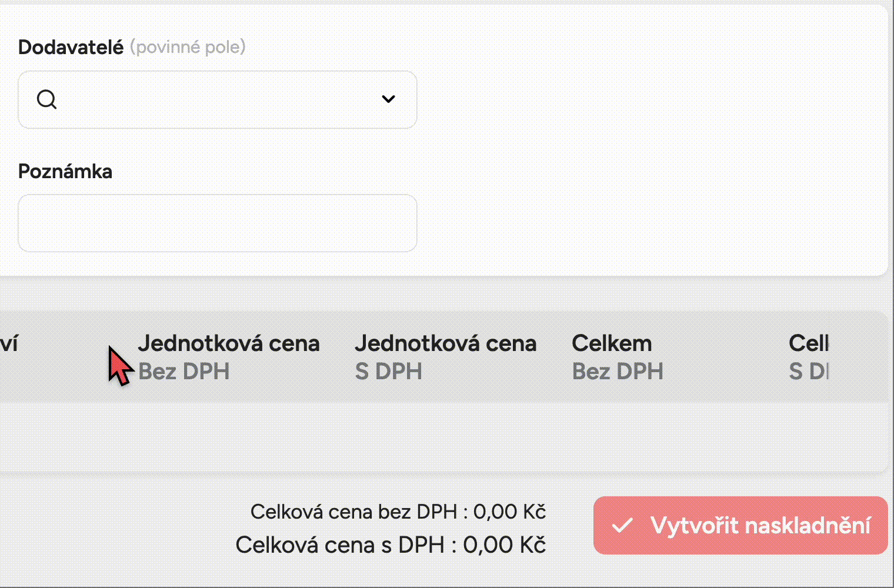Click the "(povinné pole)" hint text
This screenshot has width=894, height=588.
(188, 47)
